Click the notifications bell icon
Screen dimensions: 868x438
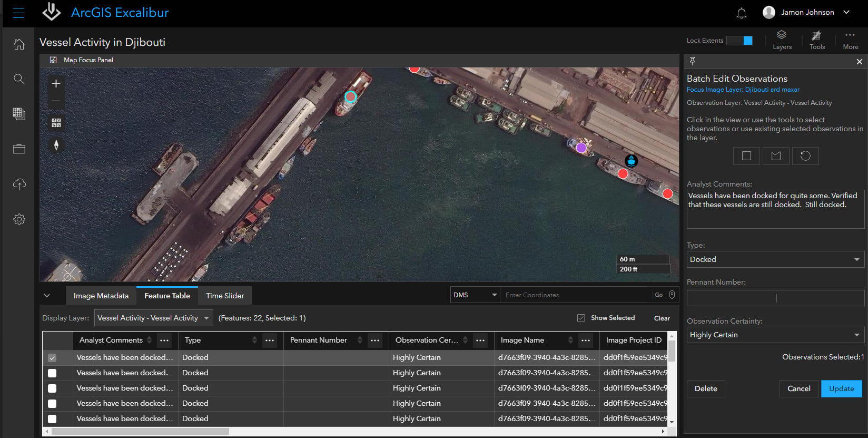[741, 13]
